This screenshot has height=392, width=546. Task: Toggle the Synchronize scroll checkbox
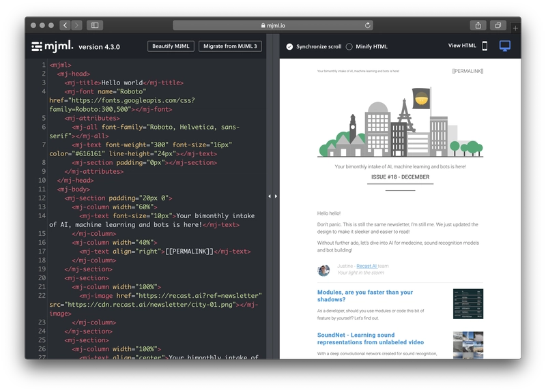pos(289,46)
